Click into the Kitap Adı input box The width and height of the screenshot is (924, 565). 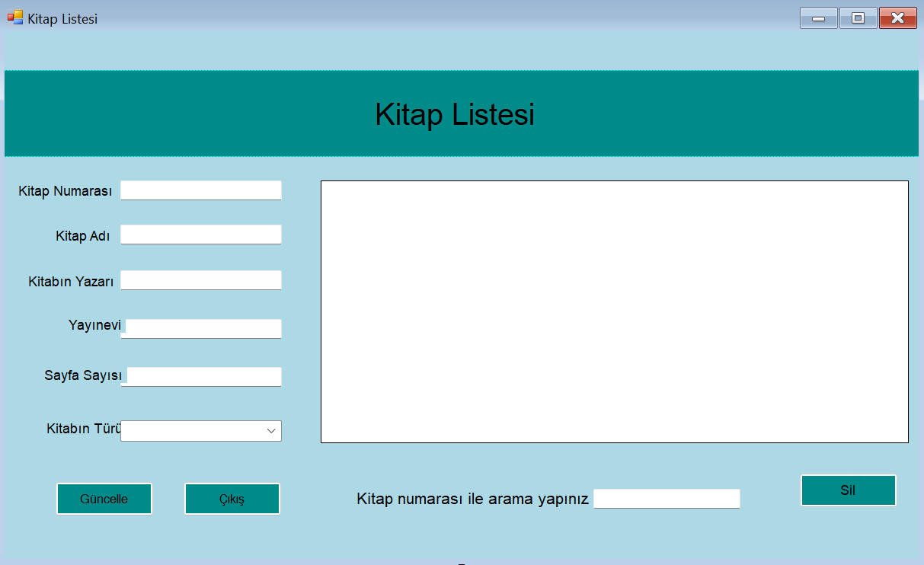pyautogui.click(x=201, y=235)
